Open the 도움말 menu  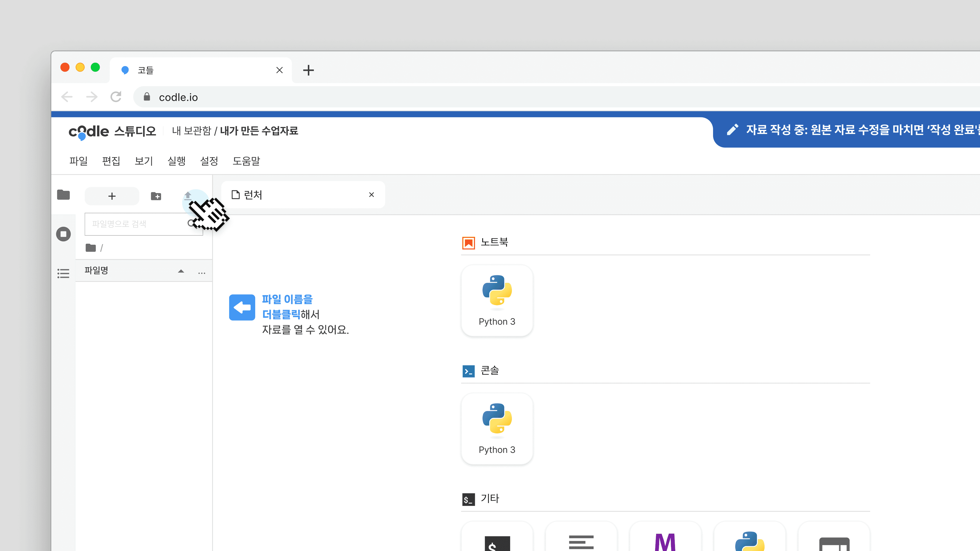pyautogui.click(x=246, y=161)
